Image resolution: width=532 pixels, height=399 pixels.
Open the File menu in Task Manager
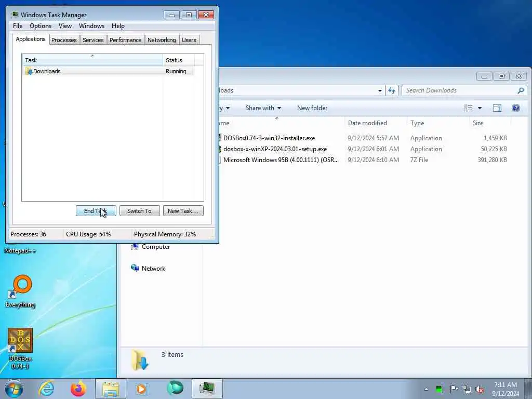coord(18,26)
